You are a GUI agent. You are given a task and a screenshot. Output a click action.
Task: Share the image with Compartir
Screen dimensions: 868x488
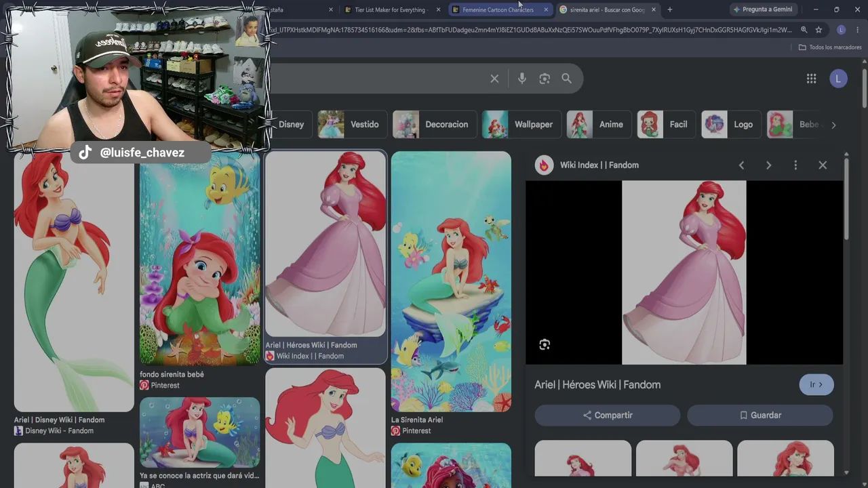608,415
